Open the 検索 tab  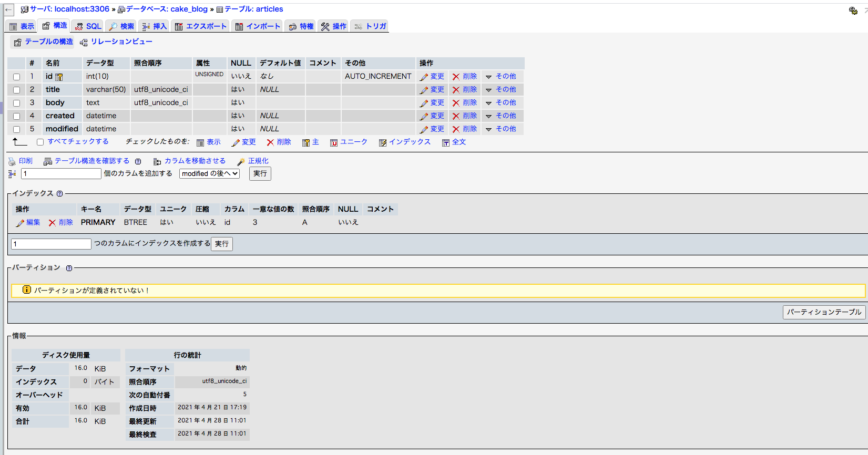[x=121, y=26]
